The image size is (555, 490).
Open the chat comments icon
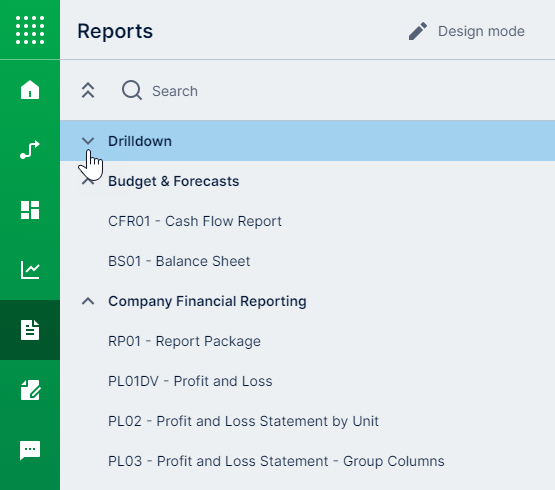(30, 450)
